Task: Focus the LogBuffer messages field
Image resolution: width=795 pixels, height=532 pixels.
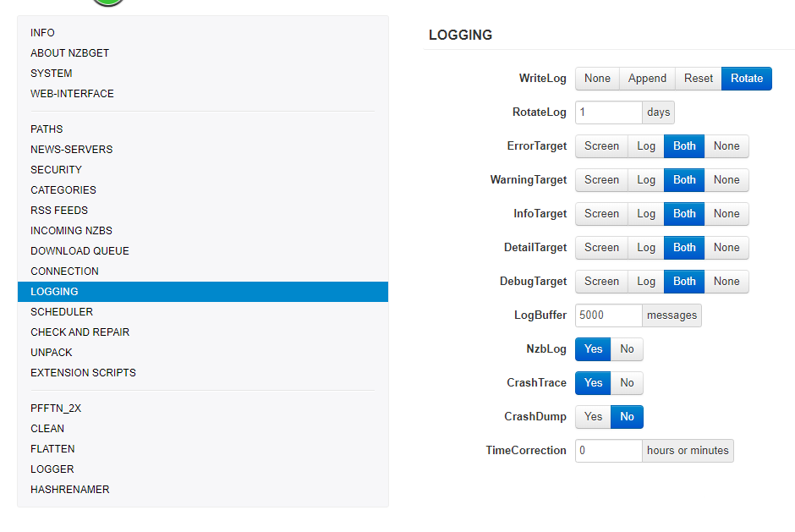Action: [x=609, y=315]
